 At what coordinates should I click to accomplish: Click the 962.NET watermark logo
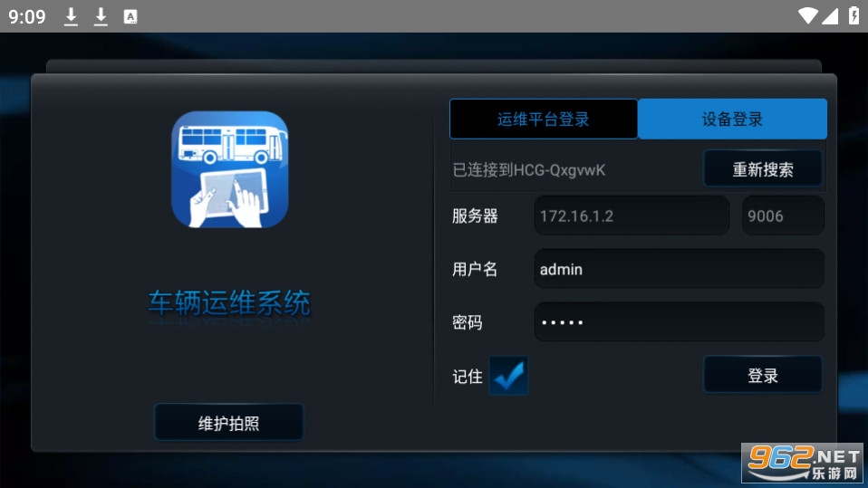coord(804,463)
